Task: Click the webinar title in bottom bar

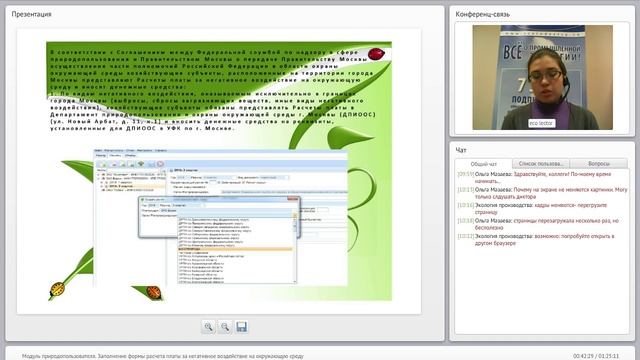Action: 163,356
